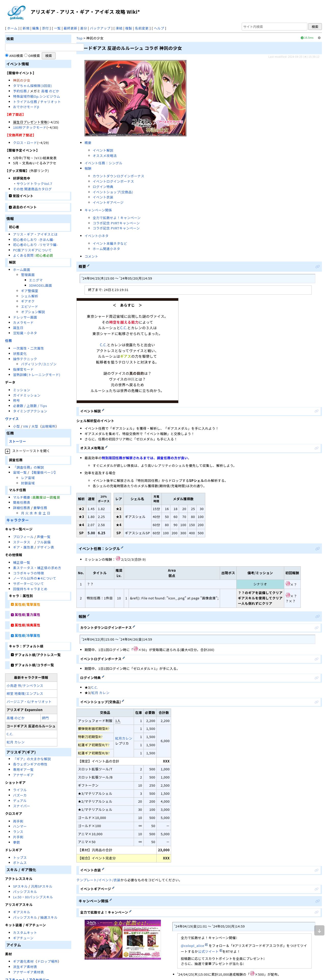Open the ホーム menu item
This screenshot has width=327, height=980.
(x=12, y=28)
